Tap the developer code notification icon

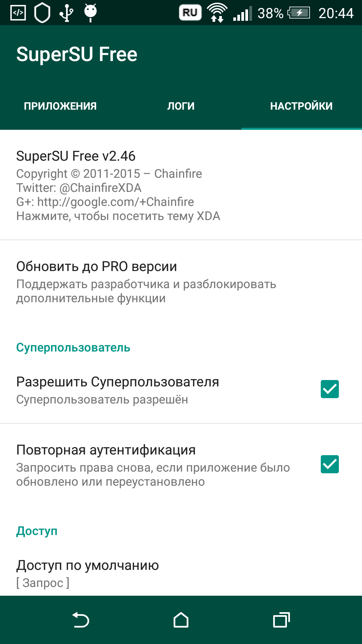[x=18, y=13]
